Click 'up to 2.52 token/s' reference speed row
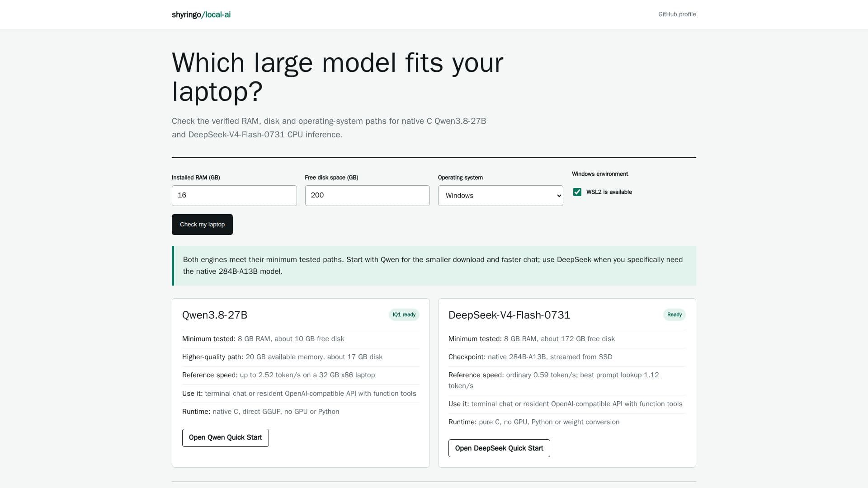Image resolution: width=868 pixels, height=488 pixels. point(301,375)
